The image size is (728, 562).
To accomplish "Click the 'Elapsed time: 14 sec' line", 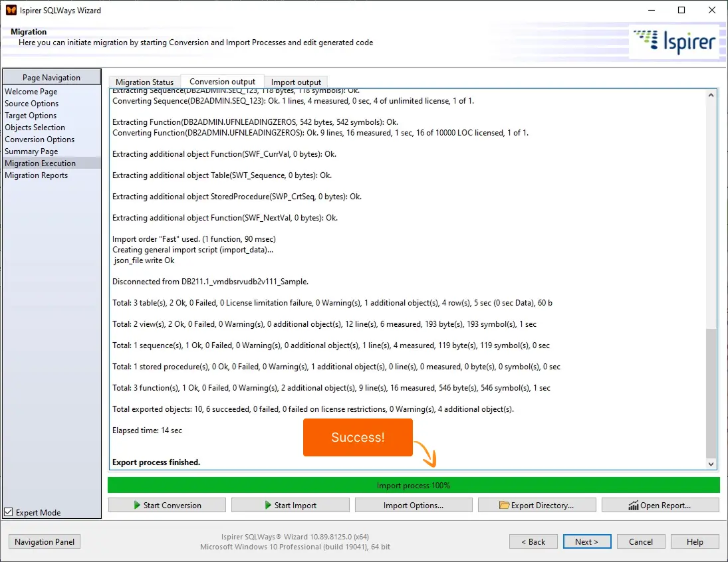I will tap(147, 430).
